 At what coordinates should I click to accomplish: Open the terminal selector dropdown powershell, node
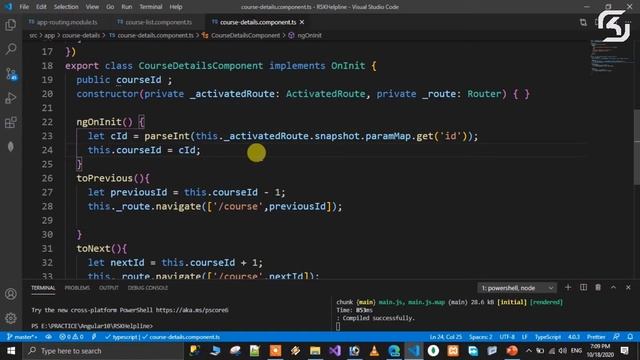point(517,288)
